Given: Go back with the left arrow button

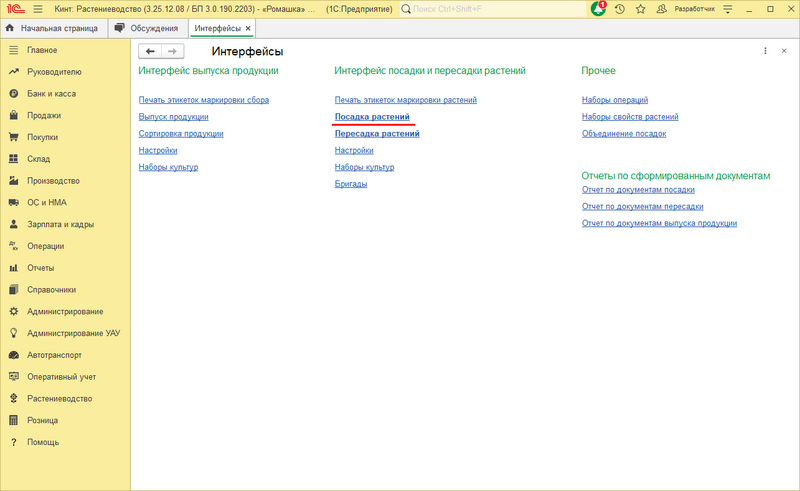Looking at the screenshot, I should 150,51.
